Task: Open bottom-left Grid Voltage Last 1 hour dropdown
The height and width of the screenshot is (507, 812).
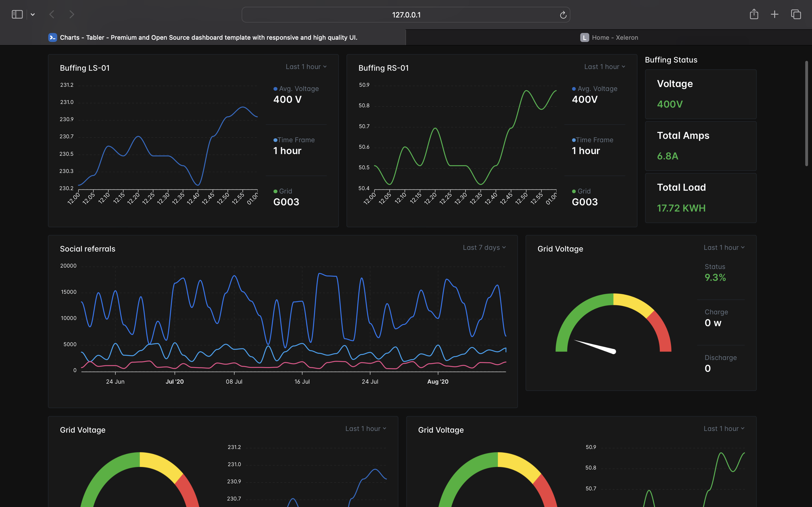Action: 366,428
